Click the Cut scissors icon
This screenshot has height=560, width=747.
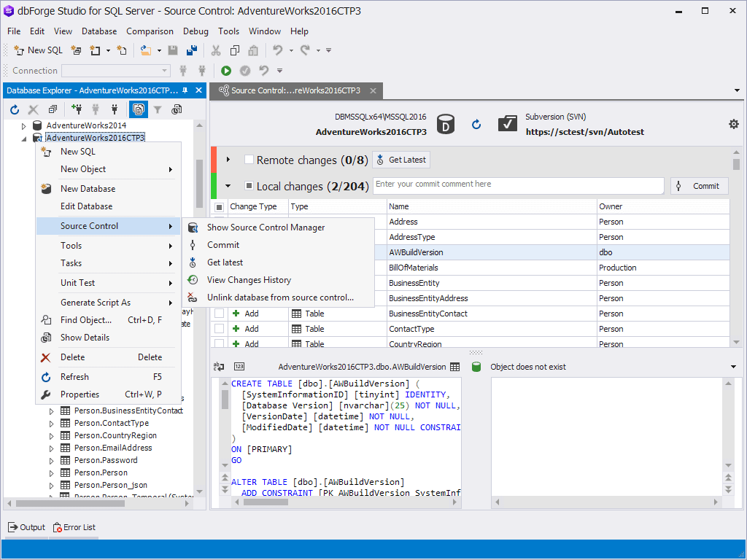pyautogui.click(x=216, y=50)
